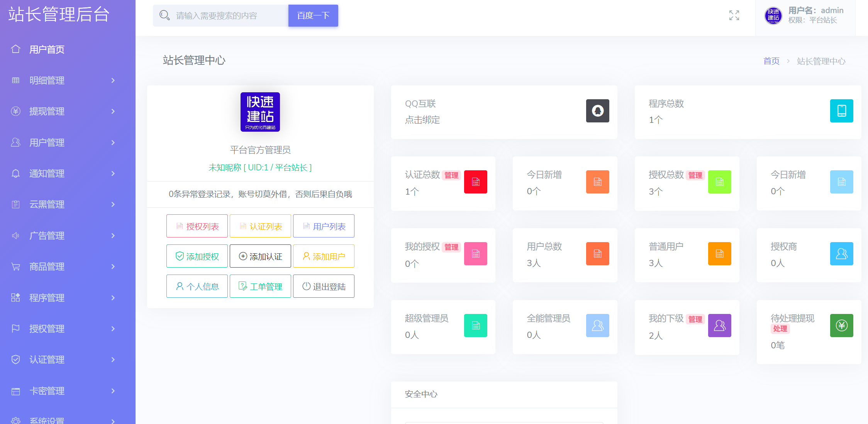Expand the 提现管理 sidebar menu
This screenshot has width=868, height=424.
point(64,111)
